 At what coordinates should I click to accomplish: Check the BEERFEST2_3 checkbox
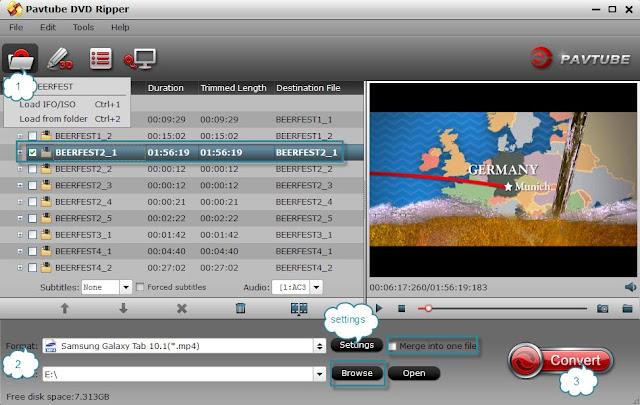33,185
